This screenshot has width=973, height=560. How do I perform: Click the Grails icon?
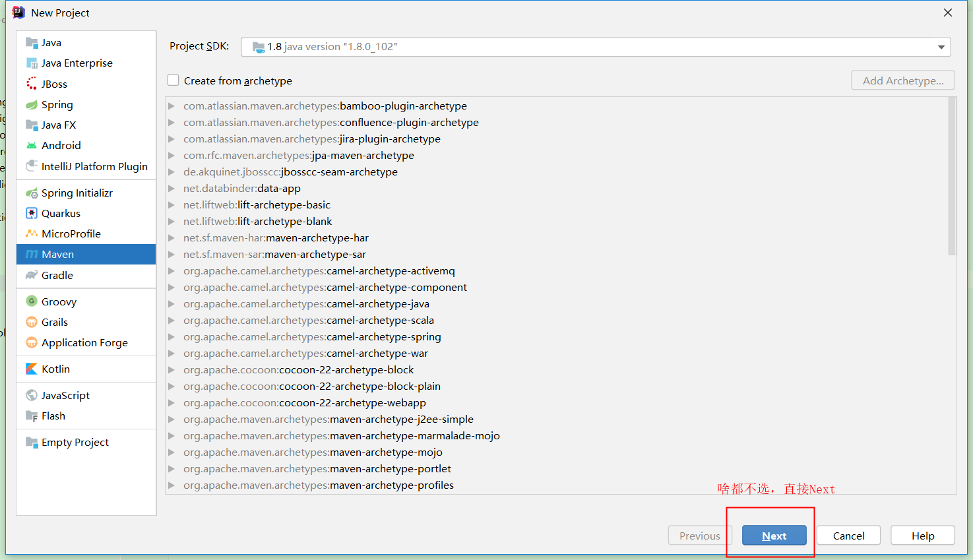[32, 322]
